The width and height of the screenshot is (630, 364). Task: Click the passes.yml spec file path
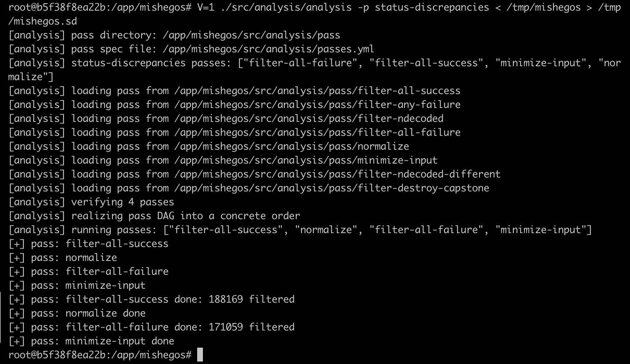(x=268, y=49)
